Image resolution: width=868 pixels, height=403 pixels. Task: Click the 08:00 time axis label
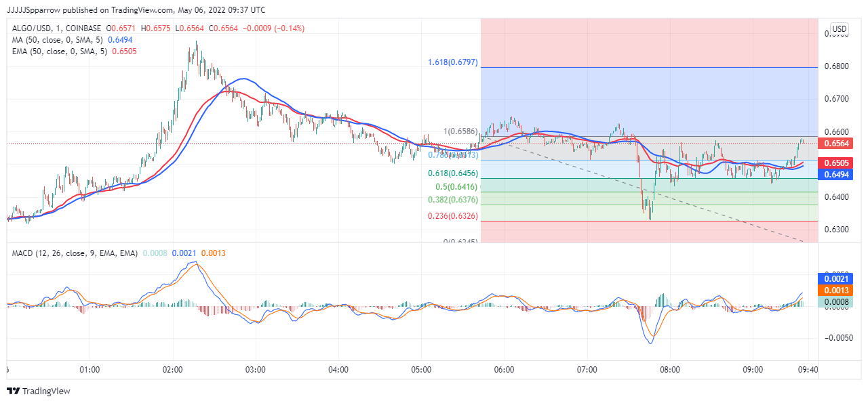(x=670, y=370)
